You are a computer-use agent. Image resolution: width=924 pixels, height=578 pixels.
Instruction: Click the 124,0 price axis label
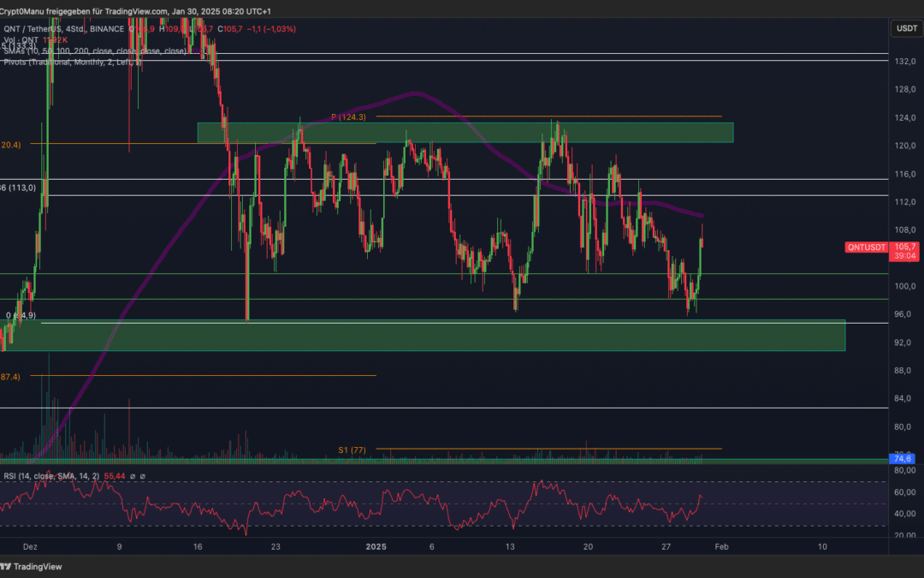pyautogui.click(x=904, y=117)
